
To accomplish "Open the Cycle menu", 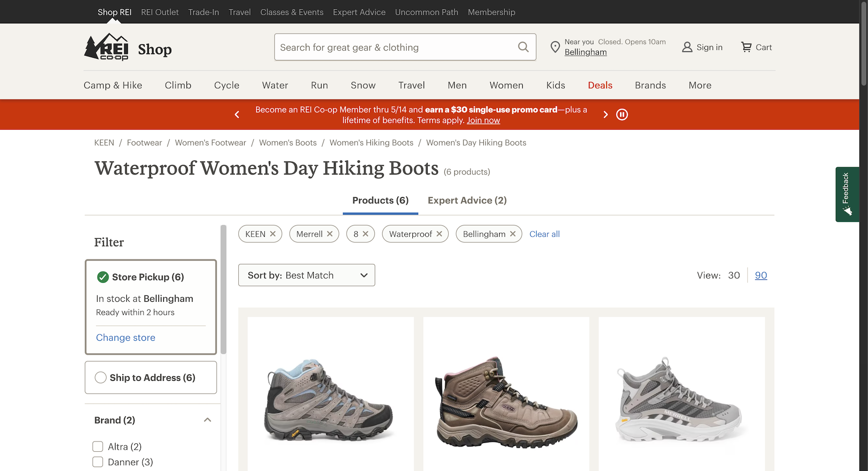I will 227,85.
